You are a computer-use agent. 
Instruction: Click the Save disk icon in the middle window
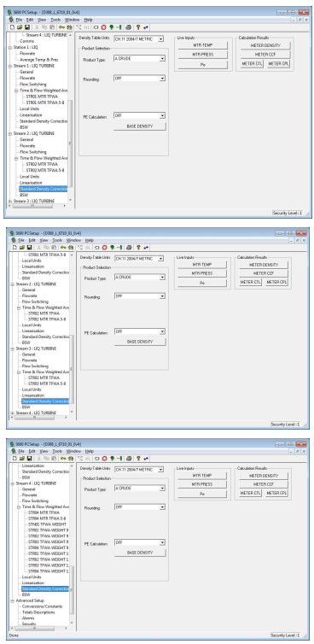(x=30, y=248)
